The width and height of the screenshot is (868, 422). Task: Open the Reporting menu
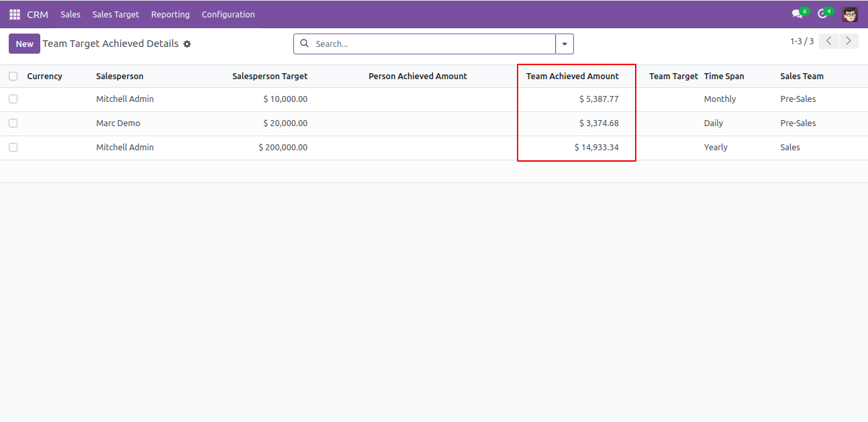coord(171,14)
